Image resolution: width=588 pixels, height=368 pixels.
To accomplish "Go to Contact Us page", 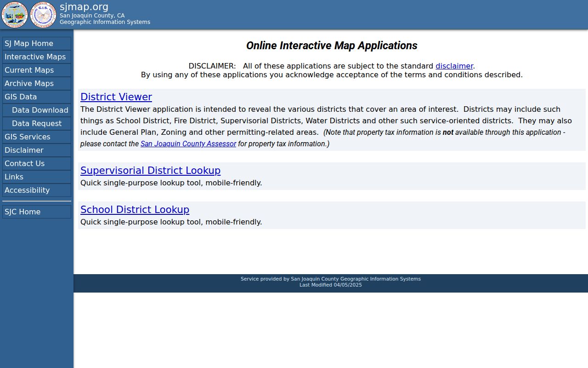I will tap(37, 163).
